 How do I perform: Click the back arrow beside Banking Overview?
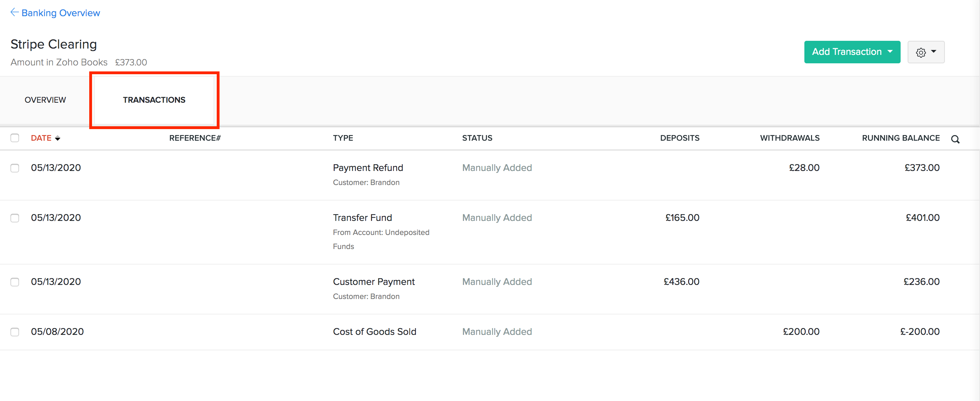14,12
